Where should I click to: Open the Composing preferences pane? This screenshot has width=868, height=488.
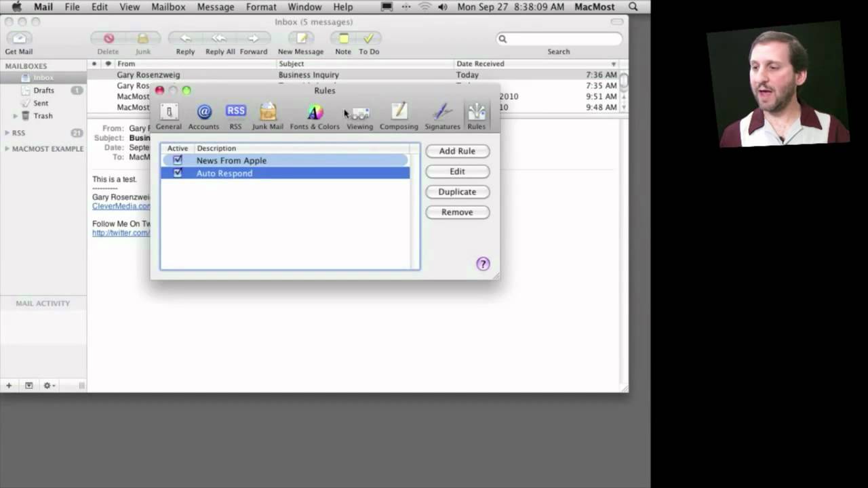pos(399,117)
